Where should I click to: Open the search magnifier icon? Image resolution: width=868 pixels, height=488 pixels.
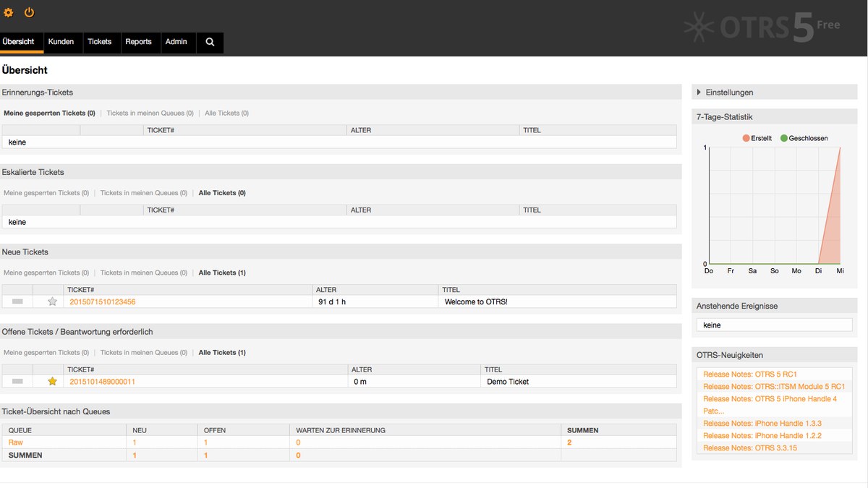[210, 42]
